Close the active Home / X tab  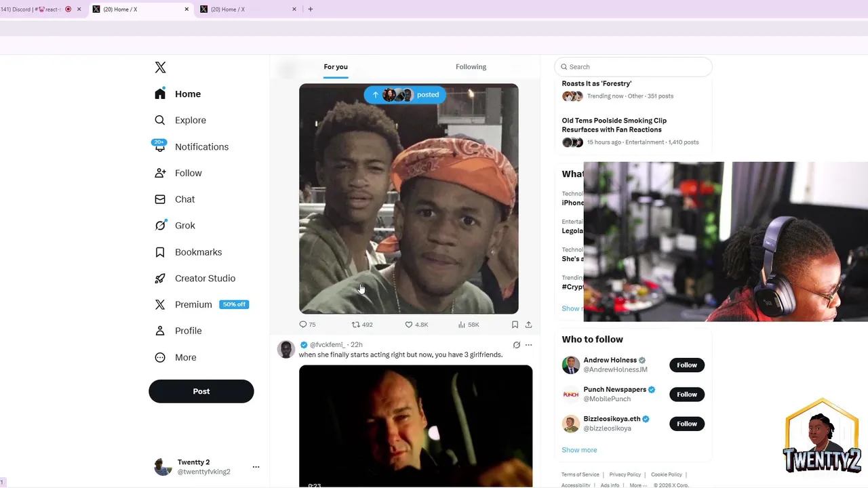point(186,9)
